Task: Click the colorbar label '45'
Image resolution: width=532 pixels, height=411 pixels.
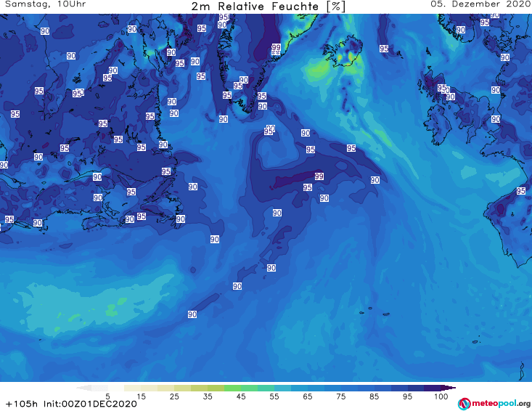Action: coord(241,396)
